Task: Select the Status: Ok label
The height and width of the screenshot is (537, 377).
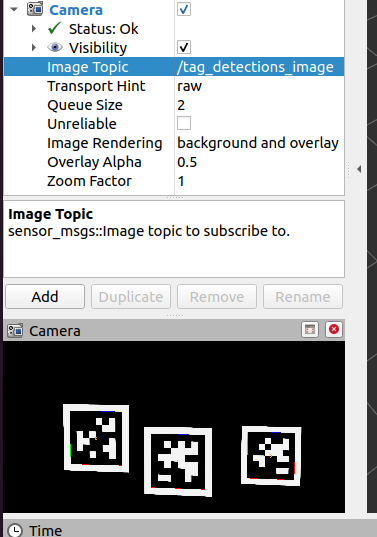Action: tap(103, 29)
